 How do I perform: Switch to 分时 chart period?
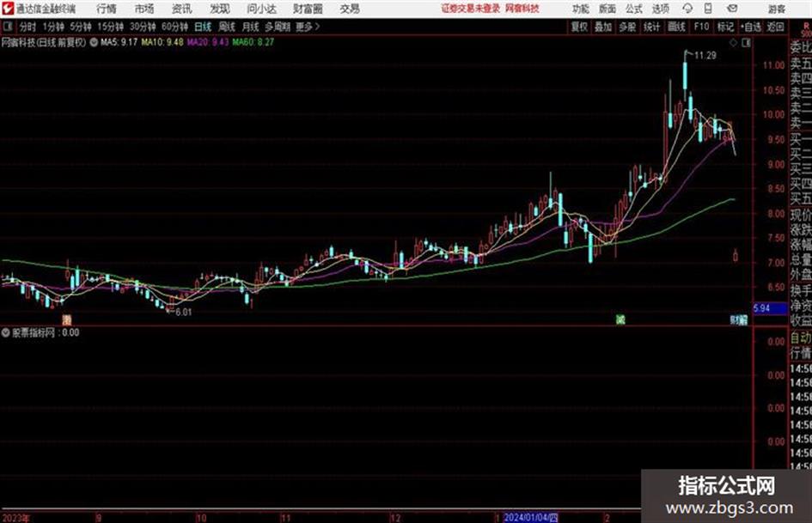[x=27, y=27]
